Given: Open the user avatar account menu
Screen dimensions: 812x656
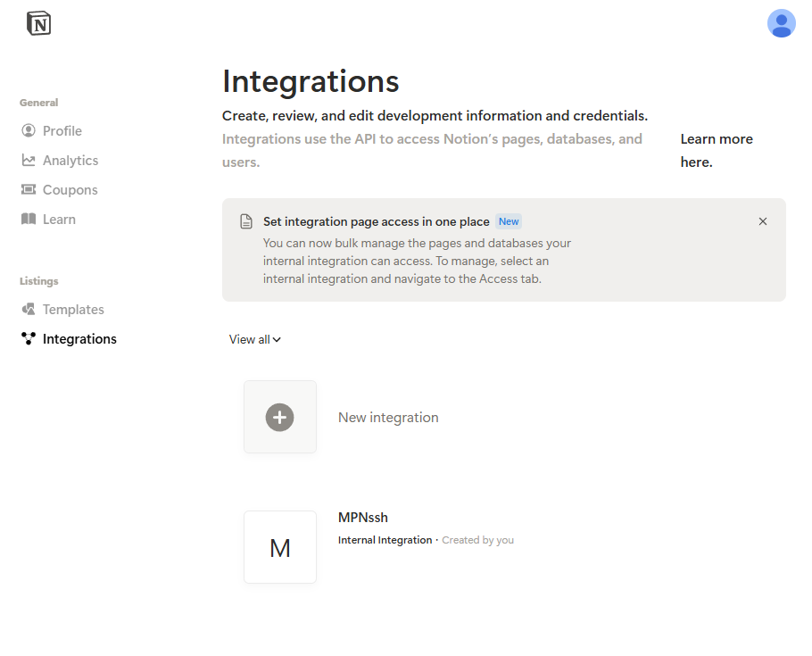Looking at the screenshot, I should point(781,23).
